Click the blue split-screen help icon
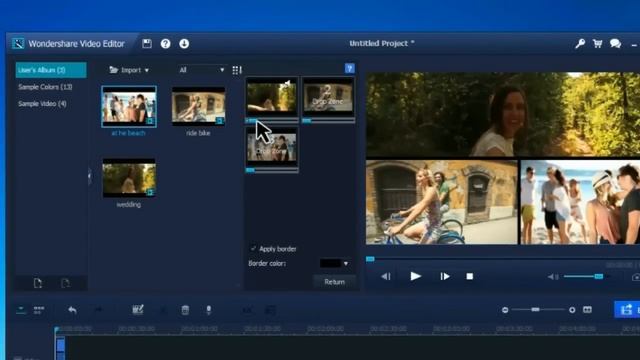640x360 pixels. 349,68
